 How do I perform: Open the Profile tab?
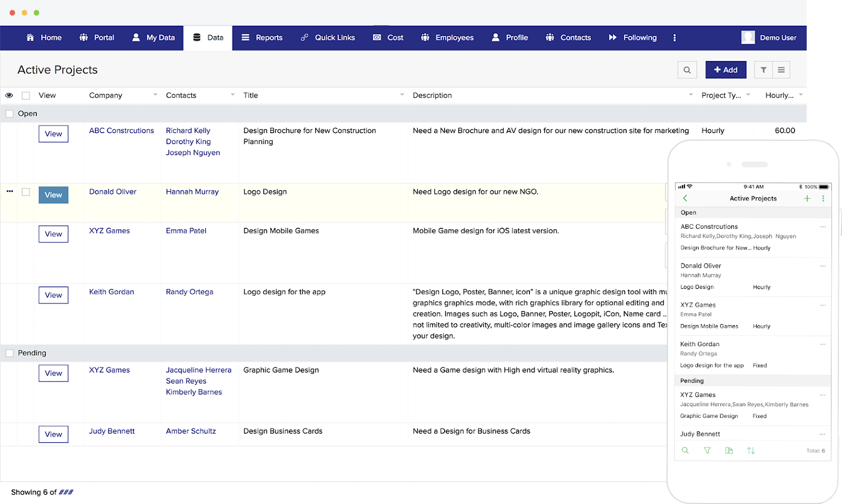click(x=510, y=38)
